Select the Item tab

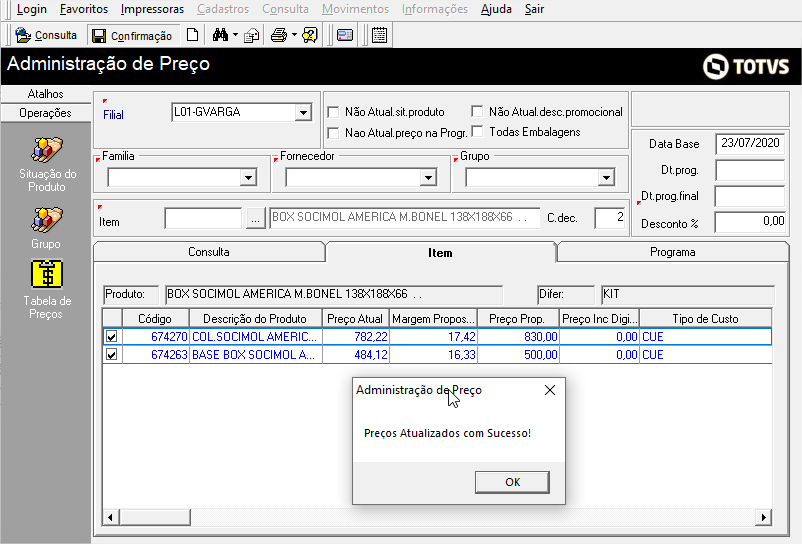(x=440, y=253)
